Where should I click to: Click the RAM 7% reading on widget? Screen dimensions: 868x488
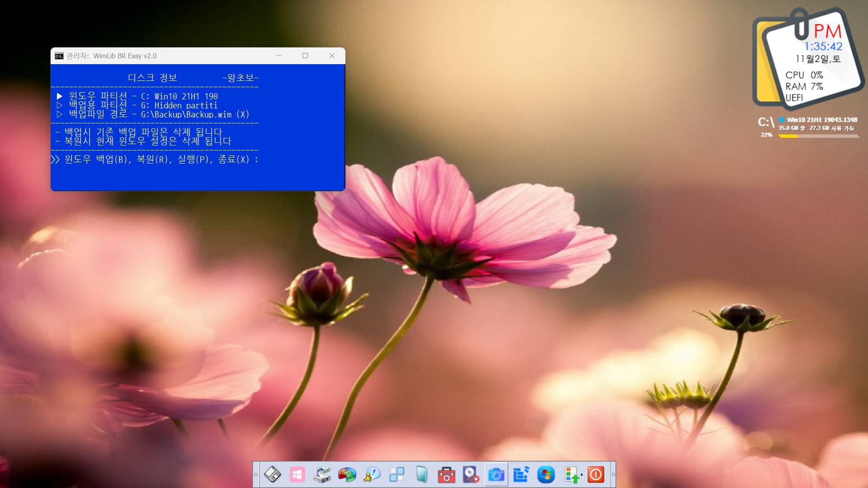tap(804, 86)
